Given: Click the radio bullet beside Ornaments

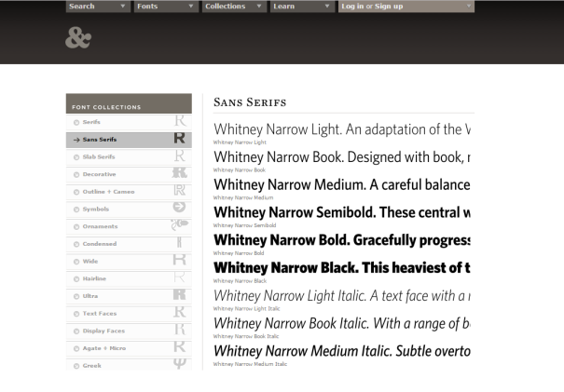Looking at the screenshot, I should pyautogui.click(x=76, y=227).
